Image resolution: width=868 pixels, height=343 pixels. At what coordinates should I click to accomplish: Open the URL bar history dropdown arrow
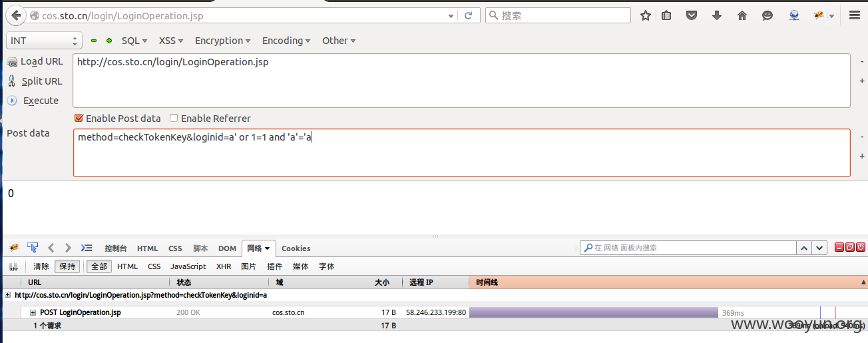point(451,15)
